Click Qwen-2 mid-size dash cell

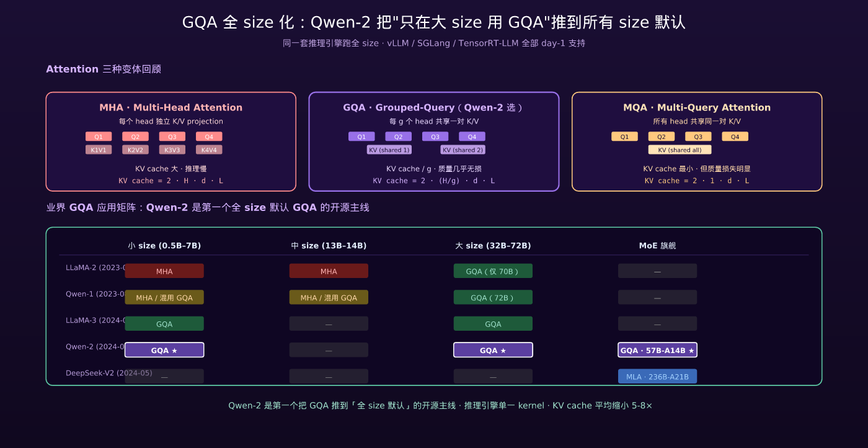pyautogui.click(x=329, y=350)
